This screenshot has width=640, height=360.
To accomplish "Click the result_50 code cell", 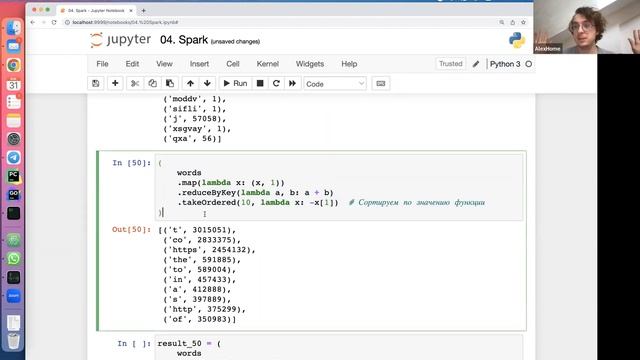I will coord(339,348).
